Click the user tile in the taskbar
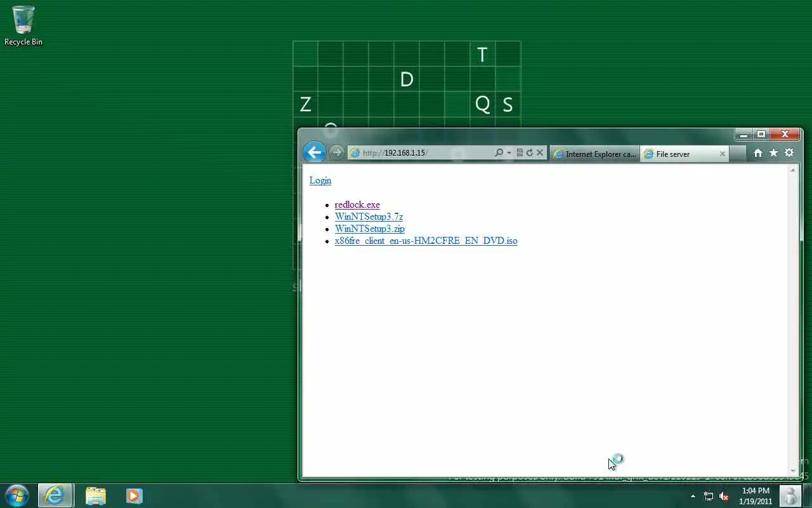 click(x=790, y=496)
